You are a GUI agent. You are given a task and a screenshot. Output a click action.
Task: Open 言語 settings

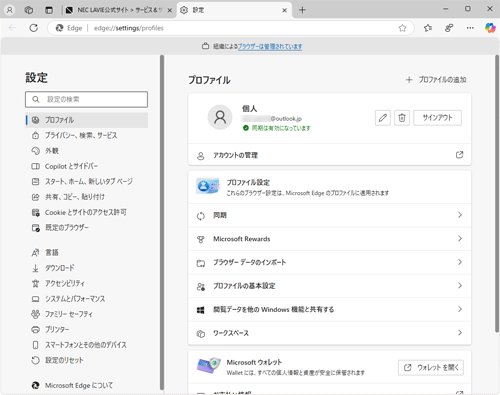pyautogui.click(x=87, y=253)
